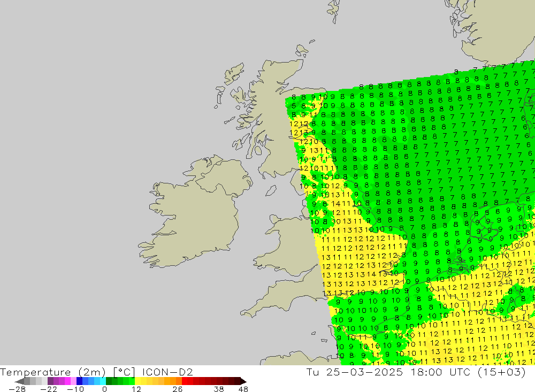Click the "-10" legend label

pos(75,389)
